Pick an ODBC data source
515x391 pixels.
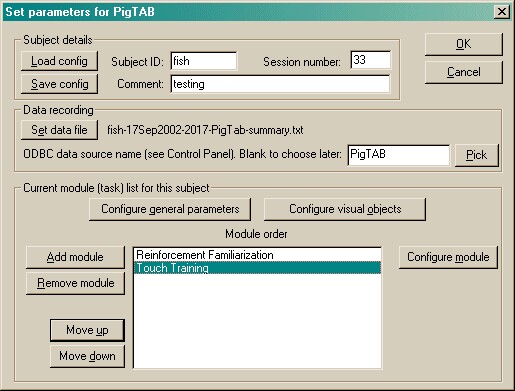(x=477, y=155)
